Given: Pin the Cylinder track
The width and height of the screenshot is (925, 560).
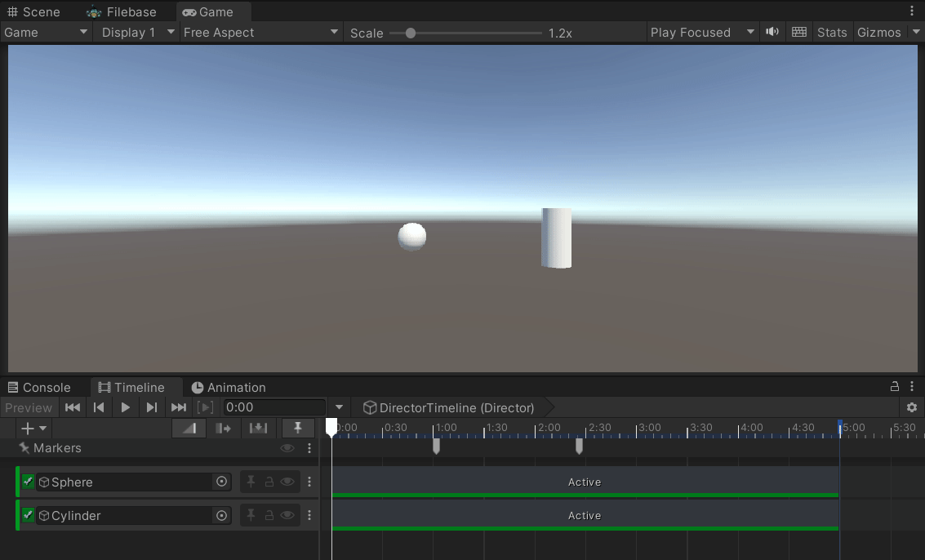Looking at the screenshot, I should click(x=251, y=516).
